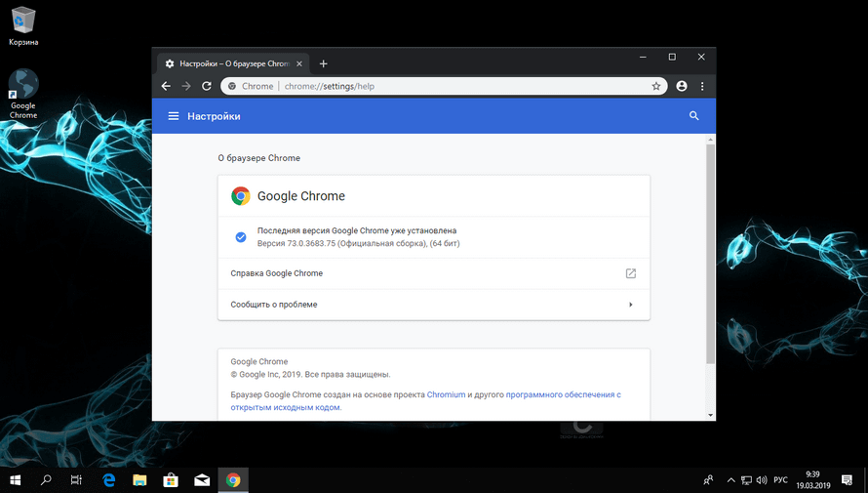Open File Explorer from taskbar
The width and height of the screenshot is (868, 493).
pos(139,479)
